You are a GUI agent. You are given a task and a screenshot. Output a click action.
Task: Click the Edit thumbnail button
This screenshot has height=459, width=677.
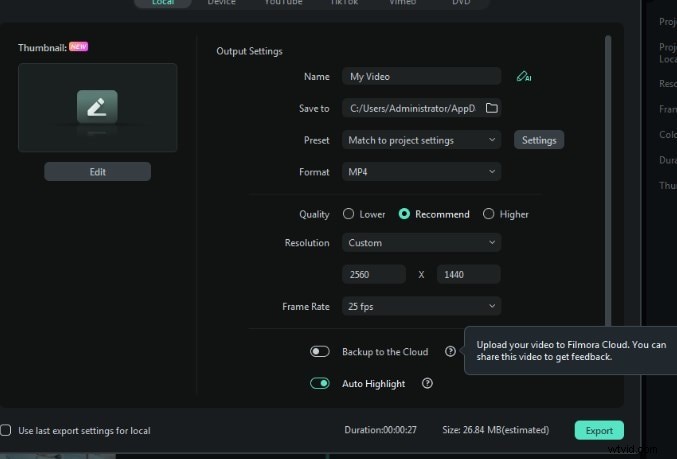point(97,172)
